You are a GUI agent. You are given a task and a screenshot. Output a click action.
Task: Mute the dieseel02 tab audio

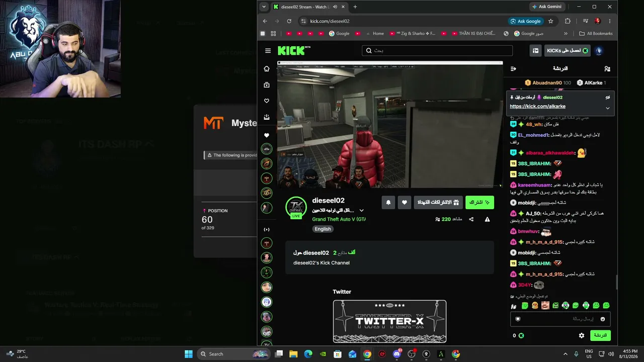point(335,7)
